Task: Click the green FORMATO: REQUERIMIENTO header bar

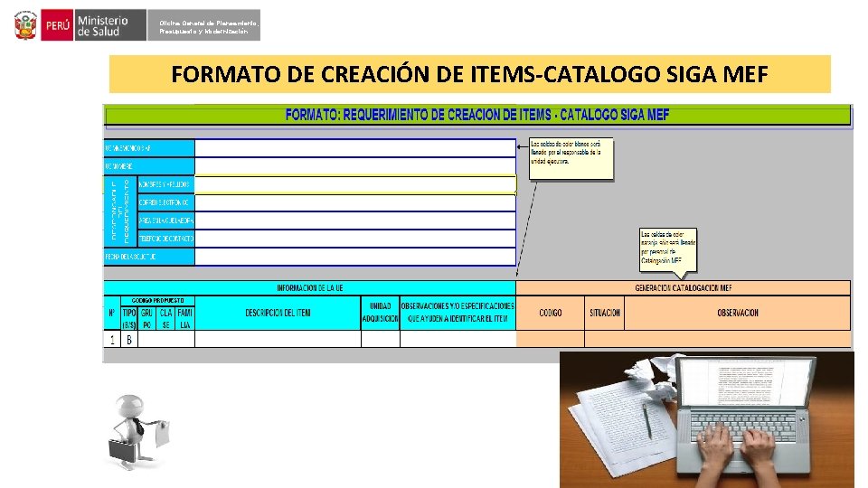Action: [x=477, y=115]
